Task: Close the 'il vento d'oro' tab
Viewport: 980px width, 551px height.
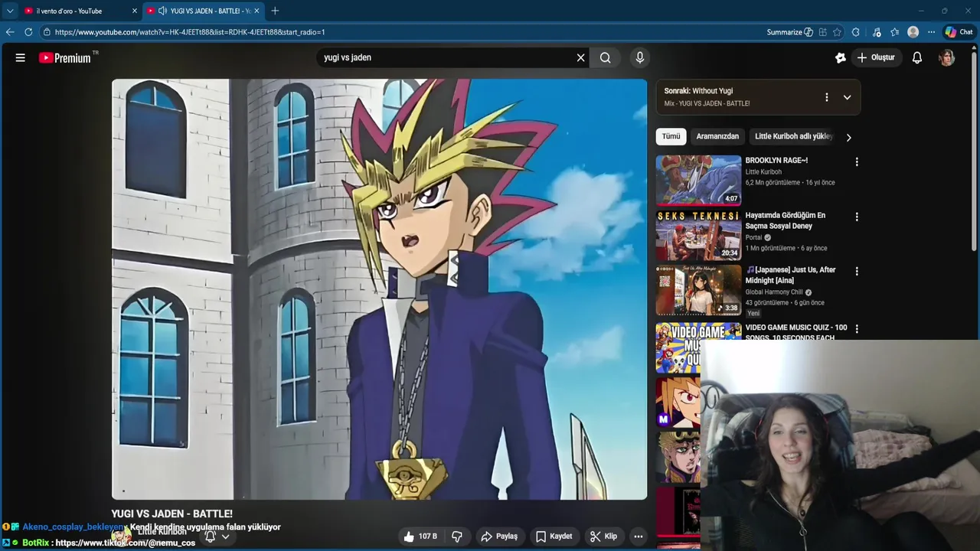Action: pyautogui.click(x=135, y=11)
